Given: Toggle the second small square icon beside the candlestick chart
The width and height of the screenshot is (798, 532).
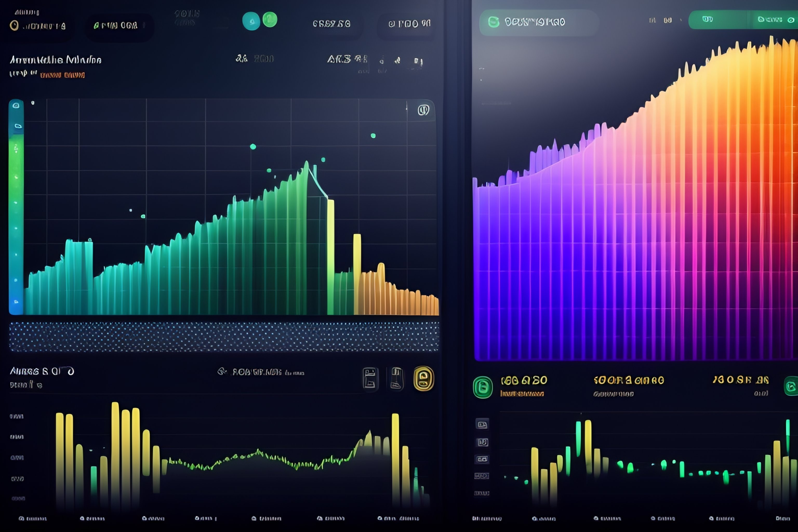Looking at the screenshot, I should [x=482, y=442].
